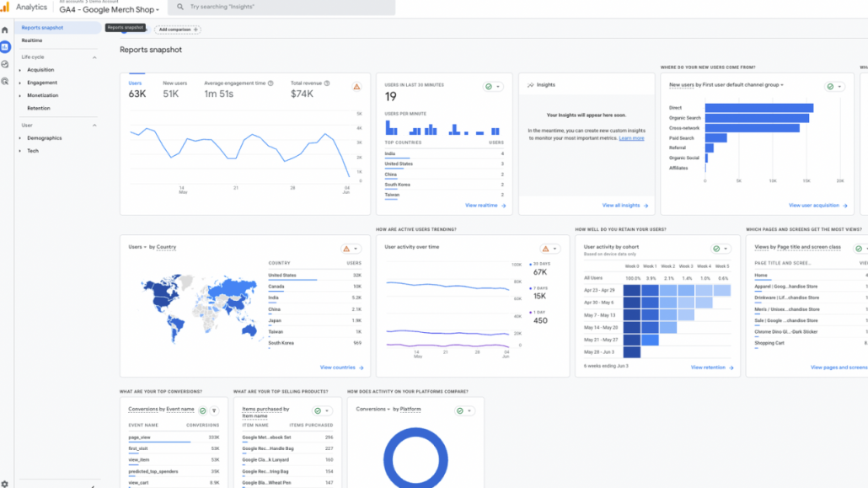868x488 pixels.
Task: Expand the Monetization tree item
Action: [x=20, y=96]
